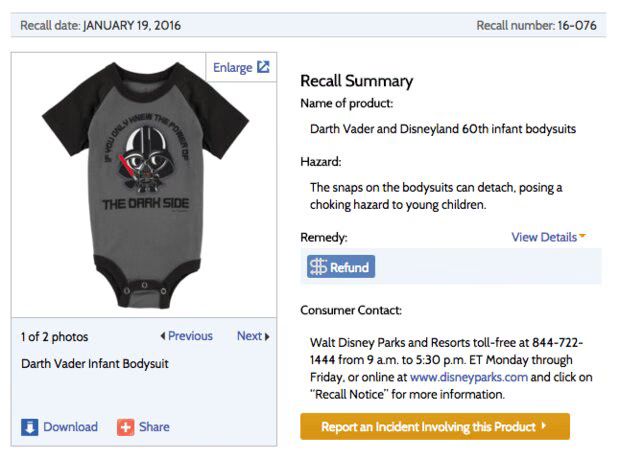Click Report an Incident Involving this Product
This screenshot has width=620, height=459.
[435, 427]
